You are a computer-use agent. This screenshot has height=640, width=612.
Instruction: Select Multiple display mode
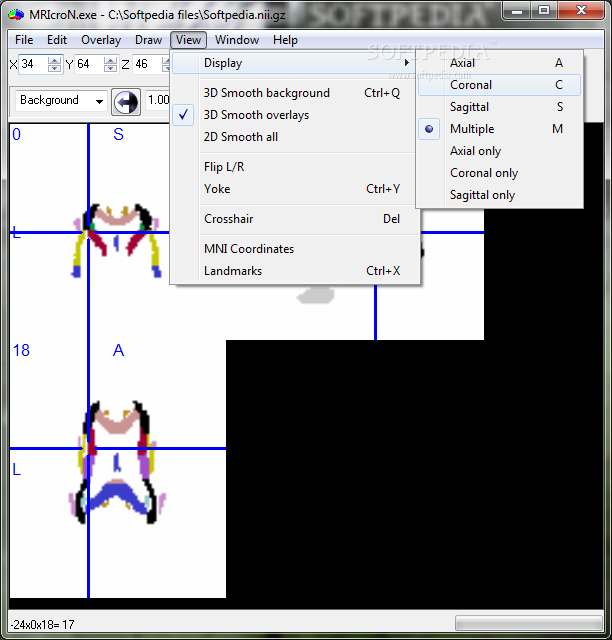click(x=499, y=129)
